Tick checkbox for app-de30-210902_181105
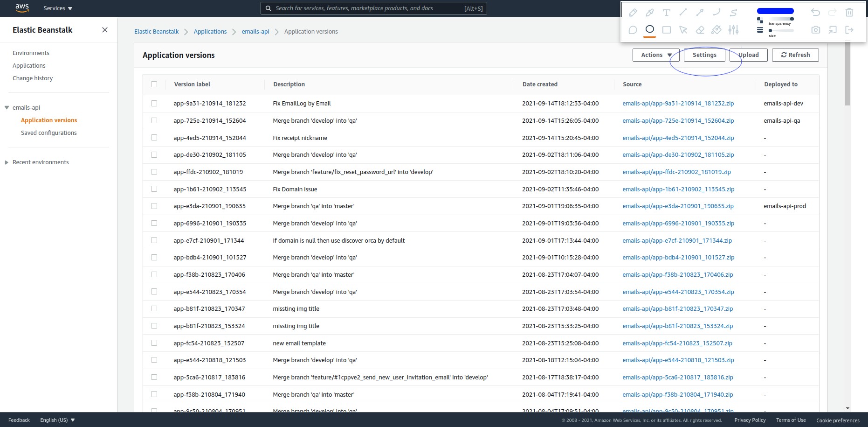 (154, 154)
